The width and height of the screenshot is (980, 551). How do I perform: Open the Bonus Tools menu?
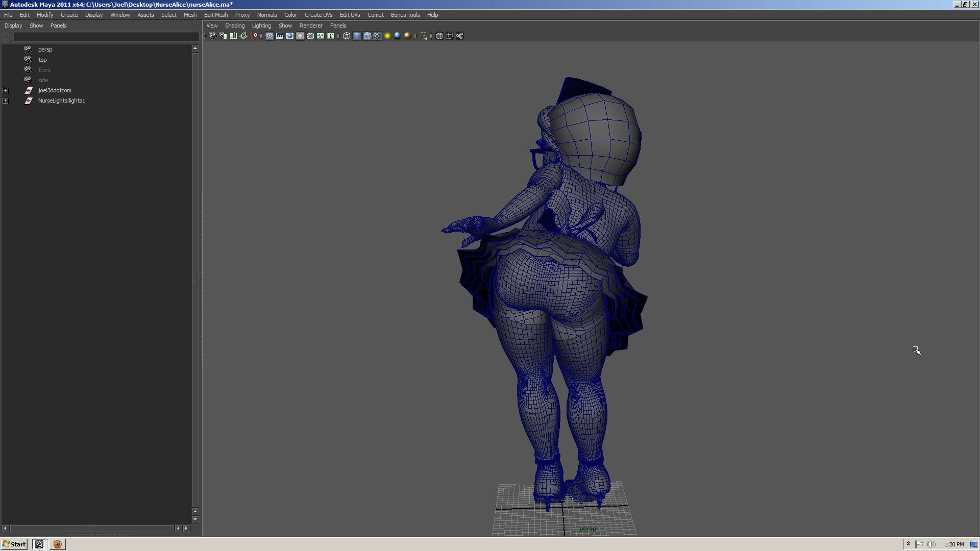click(405, 15)
